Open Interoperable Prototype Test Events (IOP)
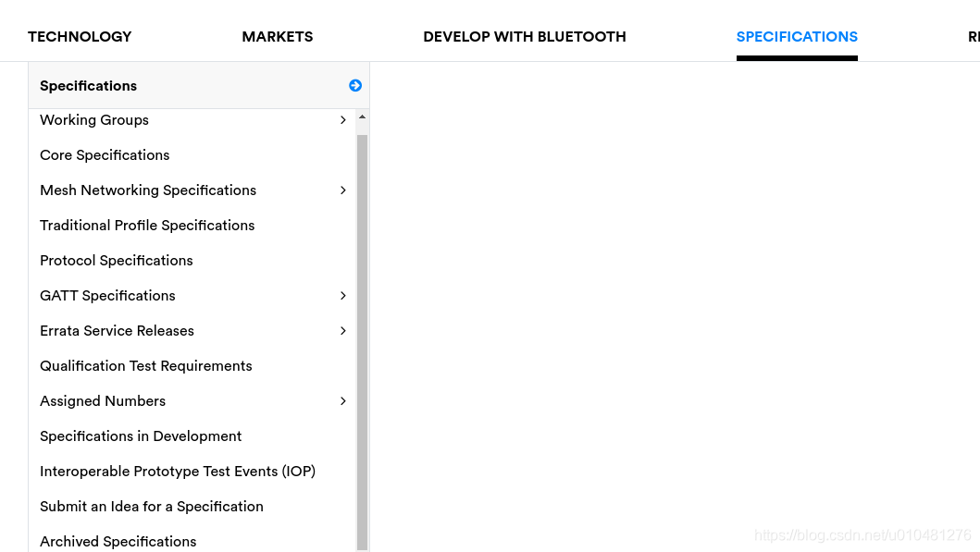980x552 pixels. pyautogui.click(x=178, y=472)
